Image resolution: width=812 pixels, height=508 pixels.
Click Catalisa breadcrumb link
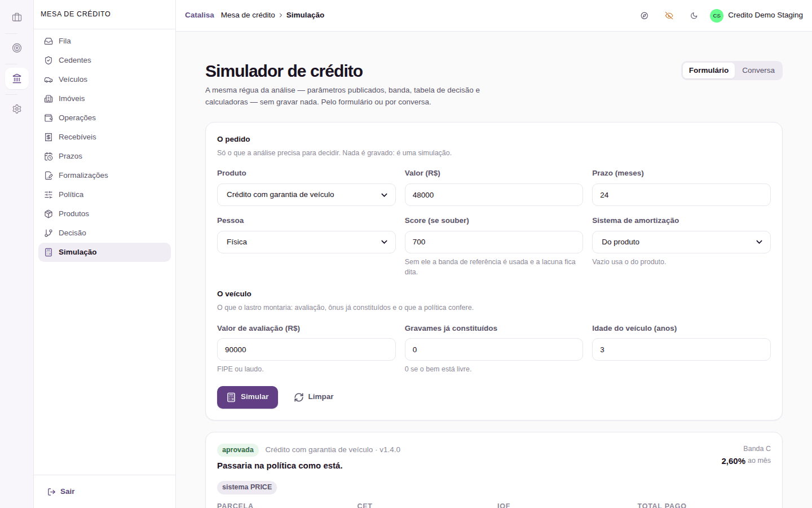tap(200, 15)
